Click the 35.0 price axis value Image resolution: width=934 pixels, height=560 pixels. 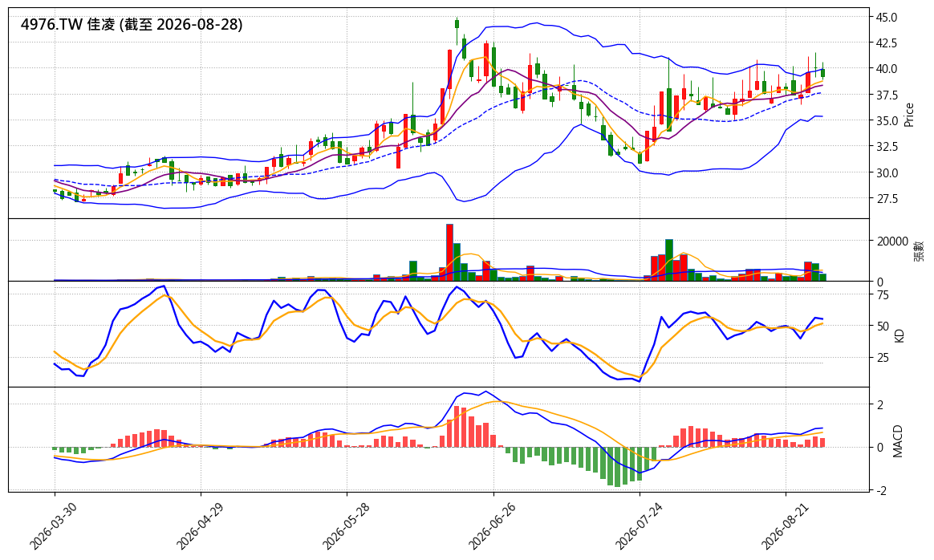coord(887,121)
